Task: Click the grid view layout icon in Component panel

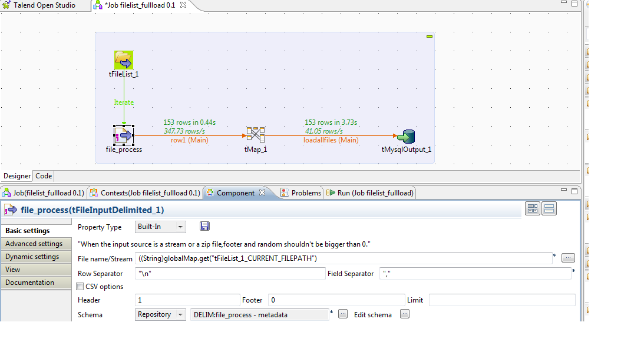Action: [532, 208]
